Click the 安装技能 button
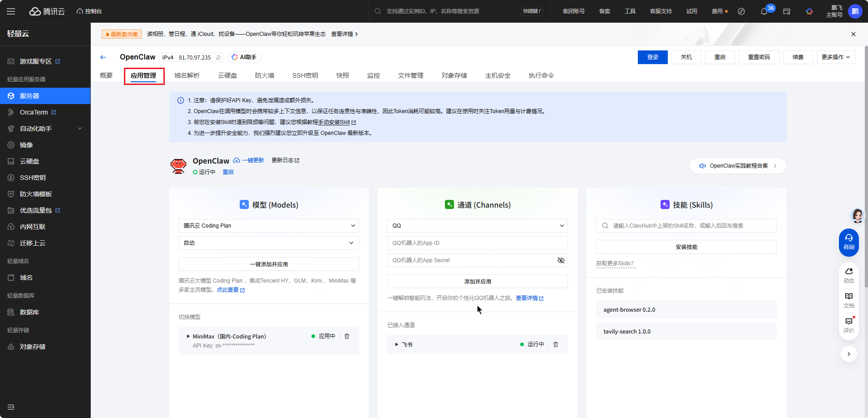The width and height of the screenshot is (868, 418). [x=686, y=247]
